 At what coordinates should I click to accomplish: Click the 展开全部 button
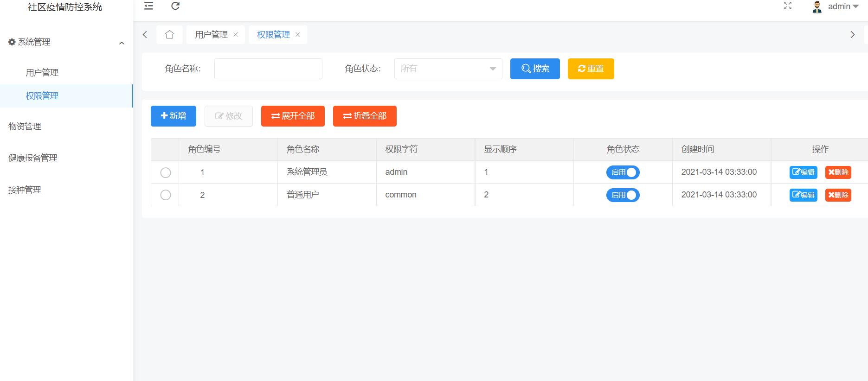[x=293, y=116]
